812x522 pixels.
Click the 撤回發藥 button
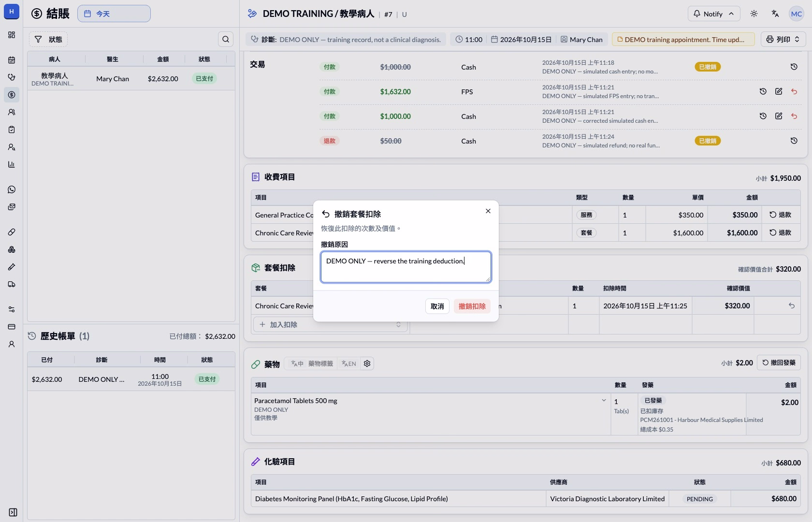[x=779, y=362]
